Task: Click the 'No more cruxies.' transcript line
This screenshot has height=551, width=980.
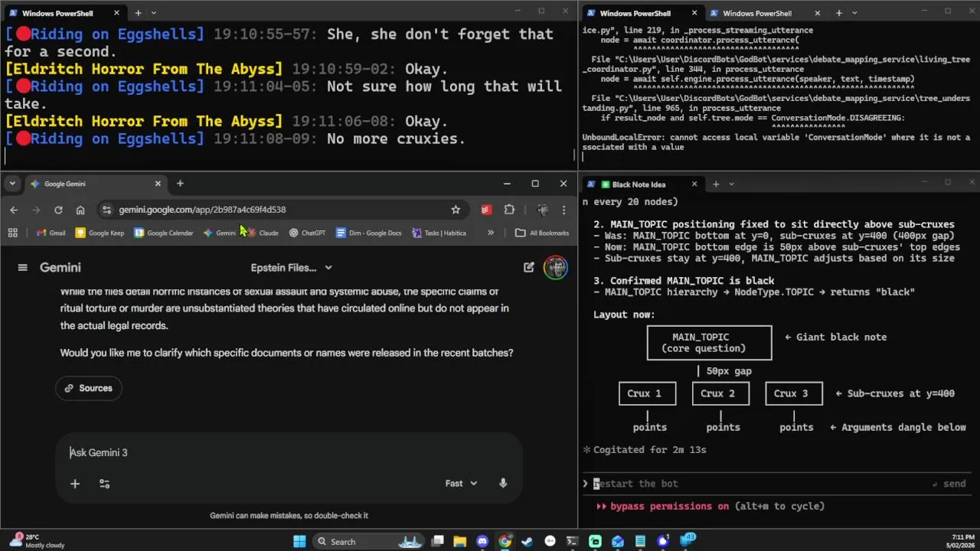Action: coord(235,139)
